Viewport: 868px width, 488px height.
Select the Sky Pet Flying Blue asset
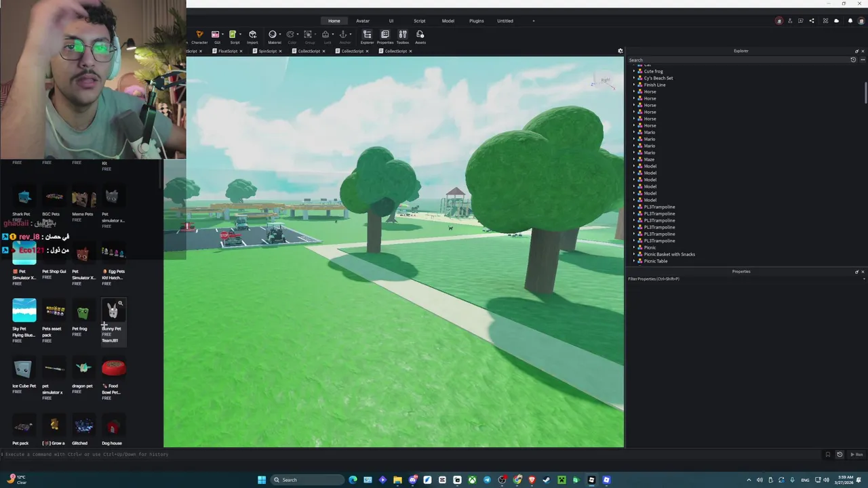tap(24, 321)
